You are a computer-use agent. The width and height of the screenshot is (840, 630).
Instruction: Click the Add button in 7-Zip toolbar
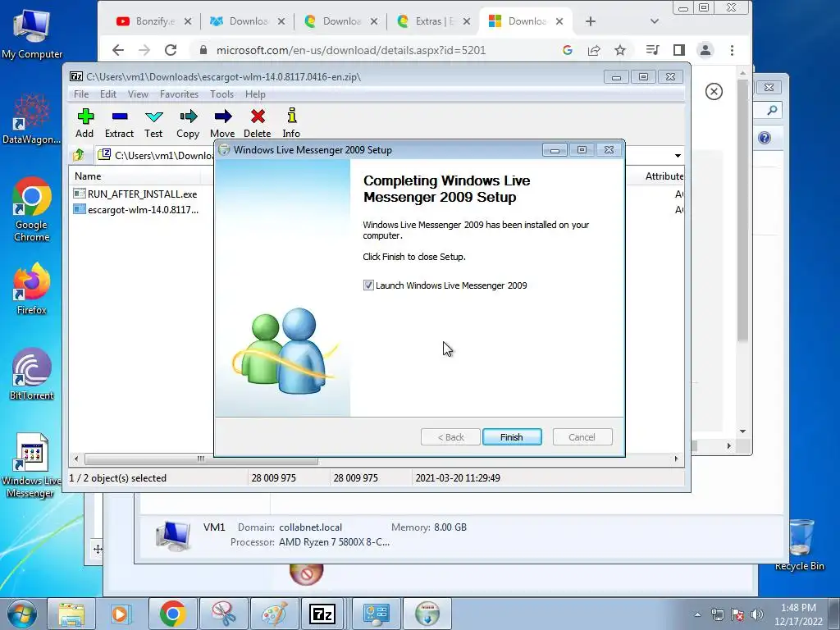click(84, 123)
